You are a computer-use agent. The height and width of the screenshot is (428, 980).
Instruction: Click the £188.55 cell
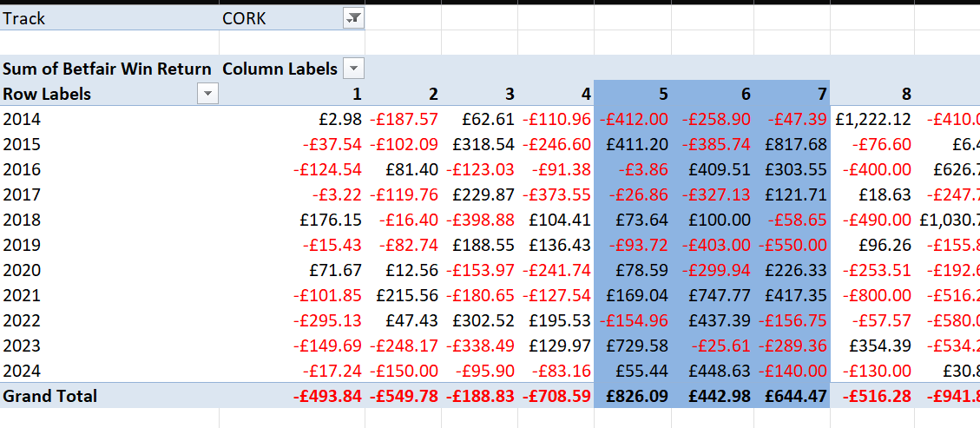pyautogui.click(x=479, y=245)
